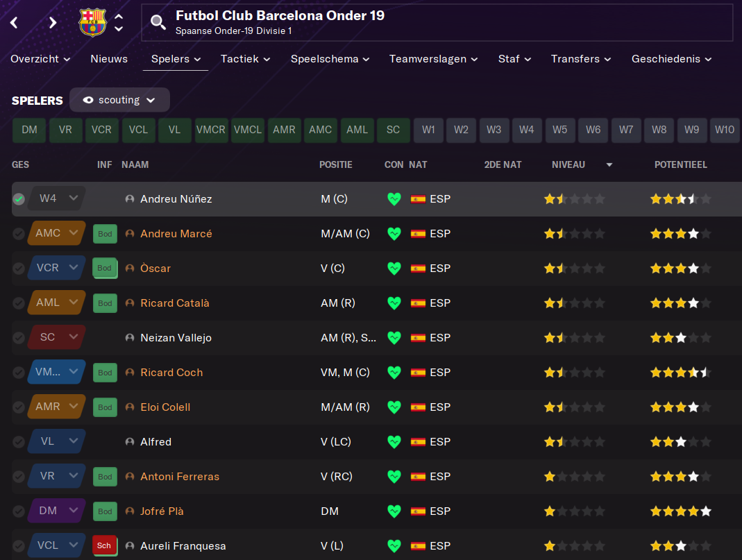Click the Bod info badge for Jofré Plà
This screenshot has height=560, width=742.
(x=105, y=511)
